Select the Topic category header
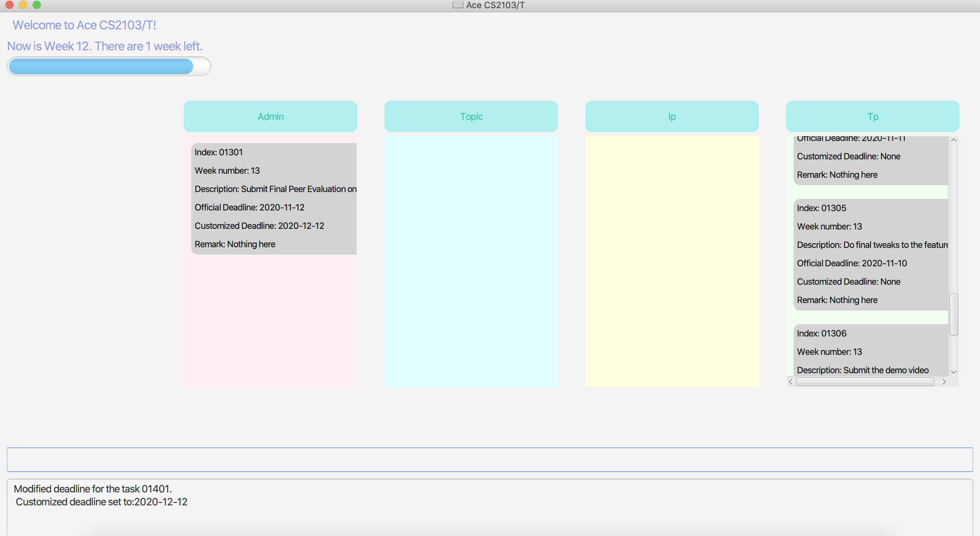This screenshot has height=536, width=980. (471, 116)
